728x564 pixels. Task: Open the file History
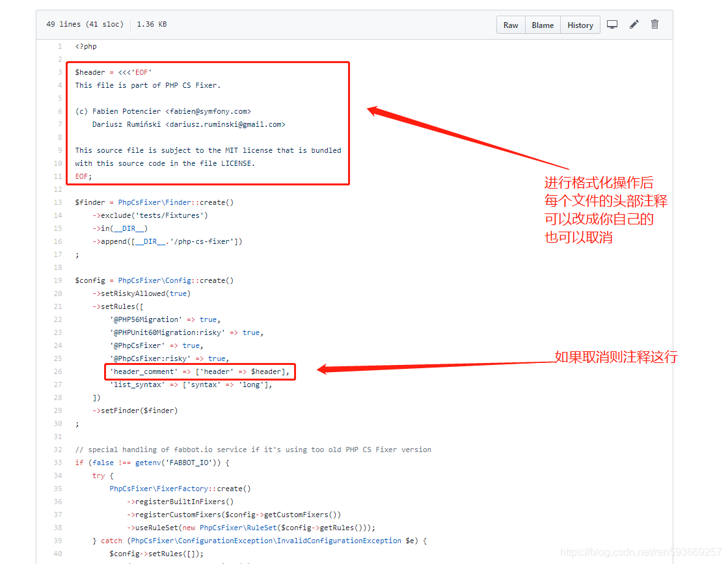[x=580, y=25]
